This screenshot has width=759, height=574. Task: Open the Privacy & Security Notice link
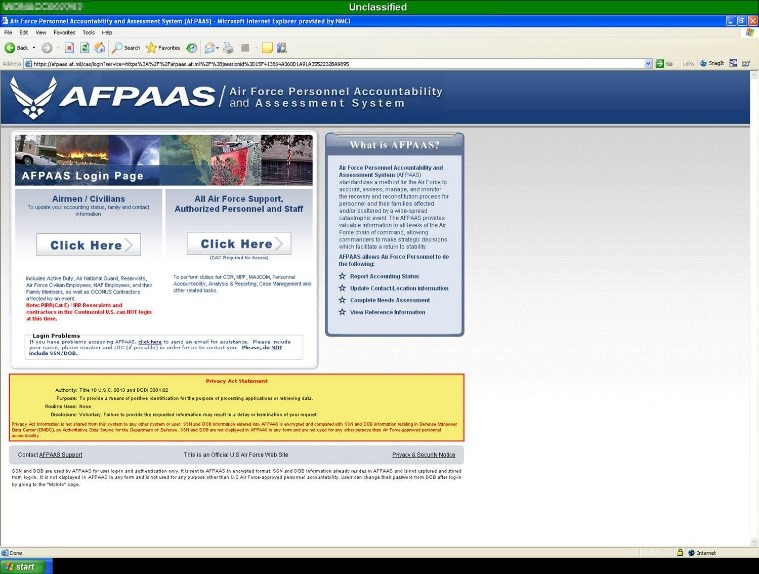[424, 454]
